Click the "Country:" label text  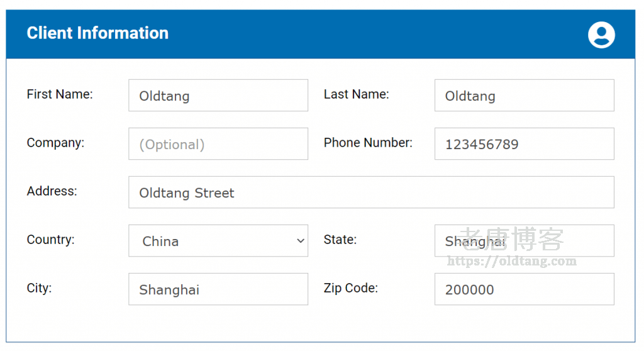[50, 240]
